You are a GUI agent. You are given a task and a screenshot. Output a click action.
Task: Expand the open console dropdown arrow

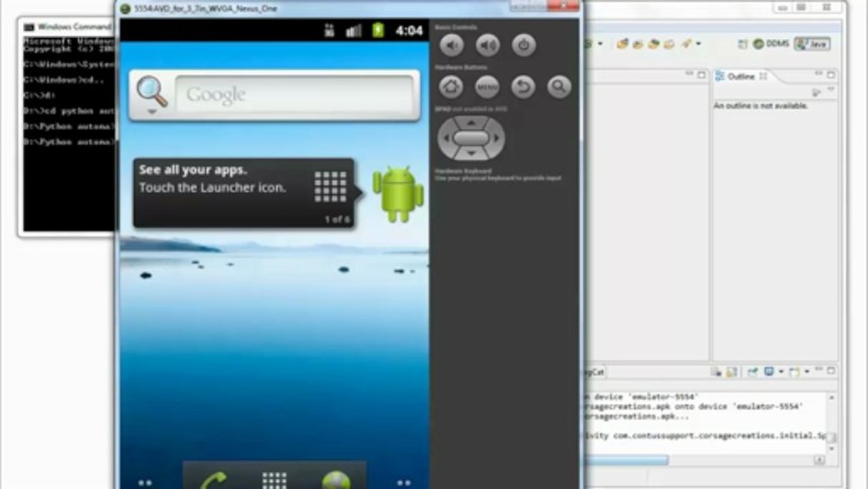807,372
